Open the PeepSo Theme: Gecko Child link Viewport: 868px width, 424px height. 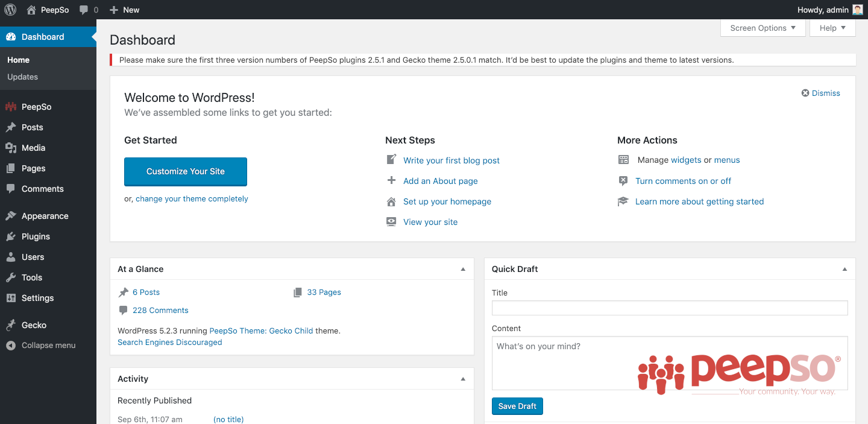tap(261, 331)
